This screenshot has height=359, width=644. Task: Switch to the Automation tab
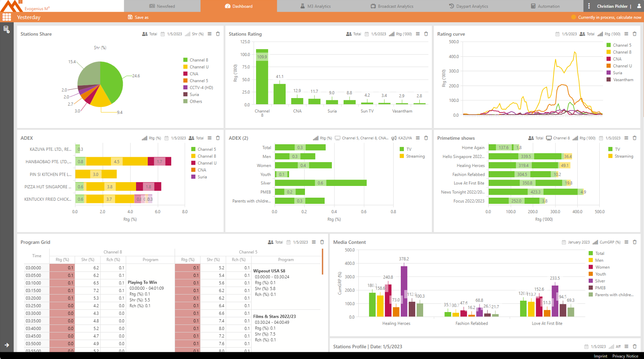click(x=545, y=6)
